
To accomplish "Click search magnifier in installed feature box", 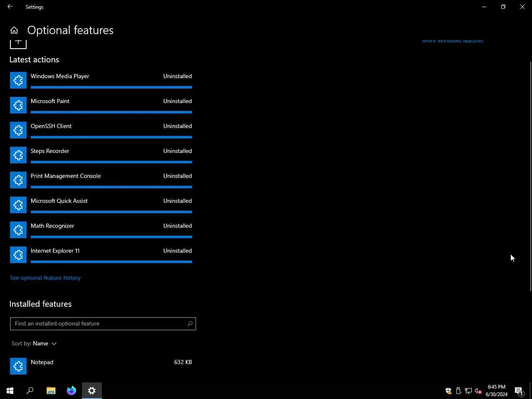I will click(190, 324).
